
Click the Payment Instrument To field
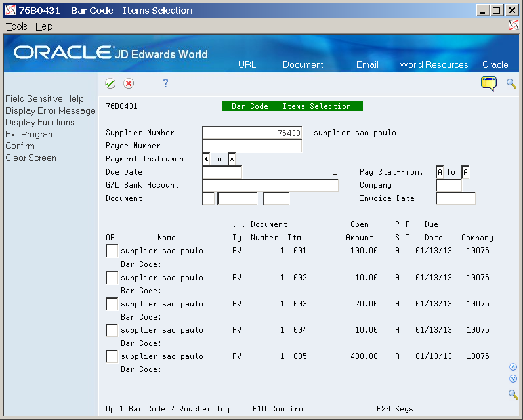coord(232,159)
